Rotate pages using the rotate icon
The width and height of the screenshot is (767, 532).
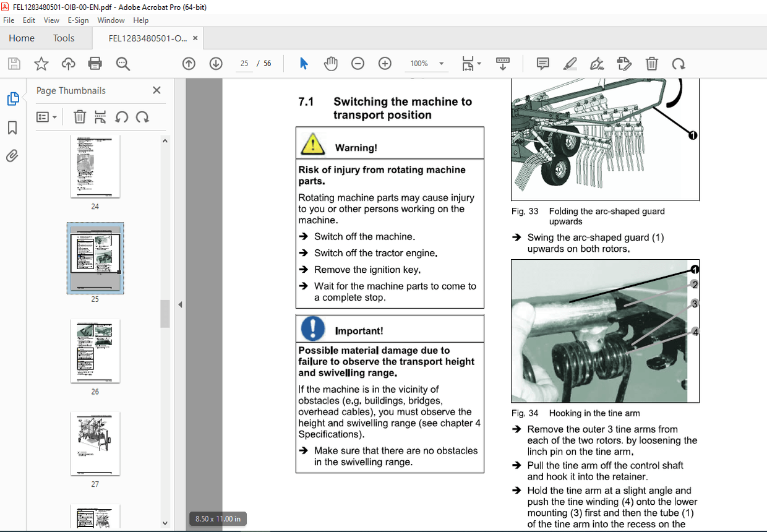coord(679,63)
